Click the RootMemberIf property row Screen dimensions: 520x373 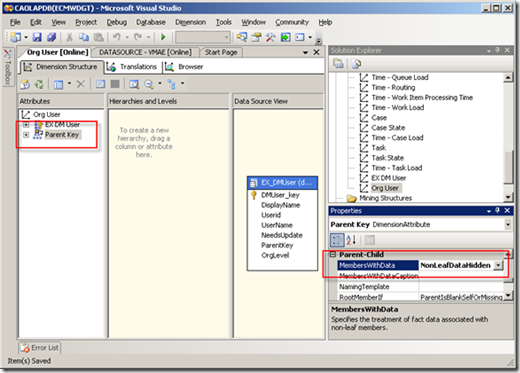tap(421, 297)
